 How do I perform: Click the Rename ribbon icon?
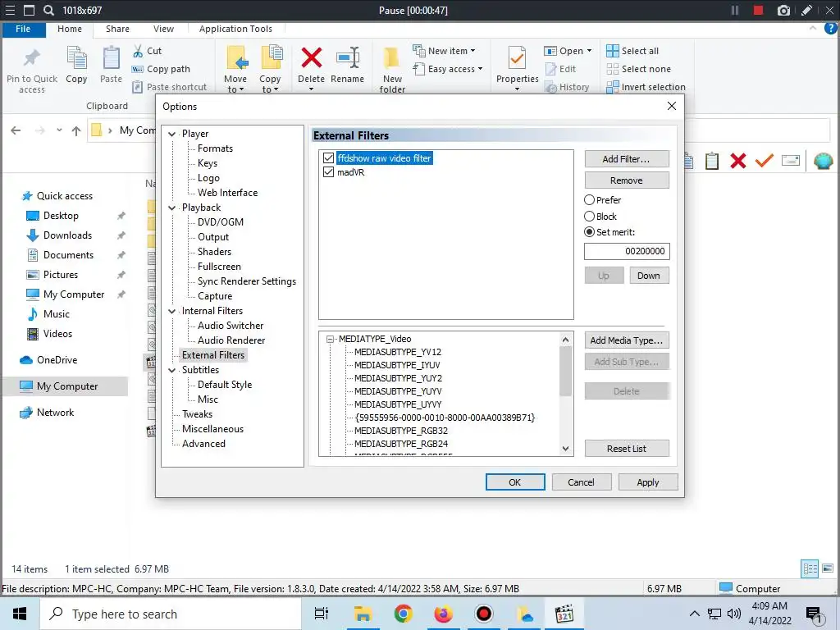(347, 58)
